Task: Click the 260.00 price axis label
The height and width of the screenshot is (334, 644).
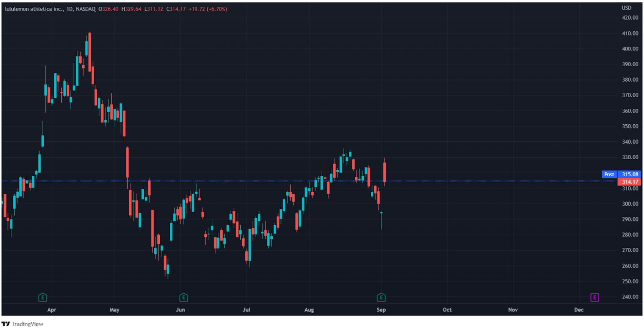Action: pyautogui.click(x=630, y=266)
